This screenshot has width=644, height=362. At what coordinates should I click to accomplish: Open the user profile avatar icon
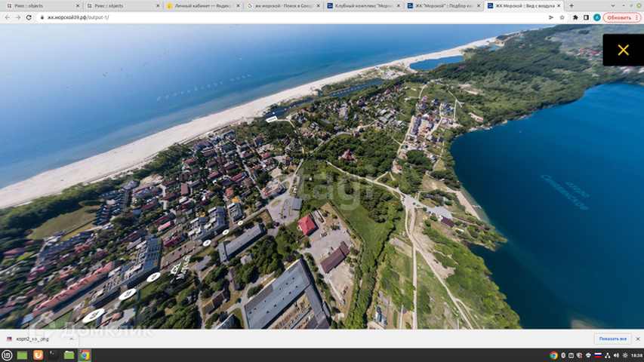tap(596, 17)
